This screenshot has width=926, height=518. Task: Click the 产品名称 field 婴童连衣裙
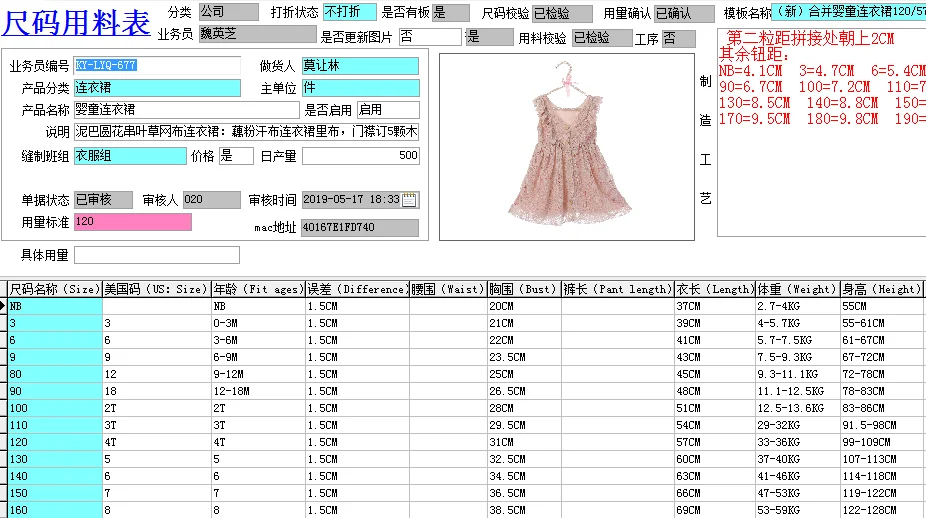(x=187, y=110)
